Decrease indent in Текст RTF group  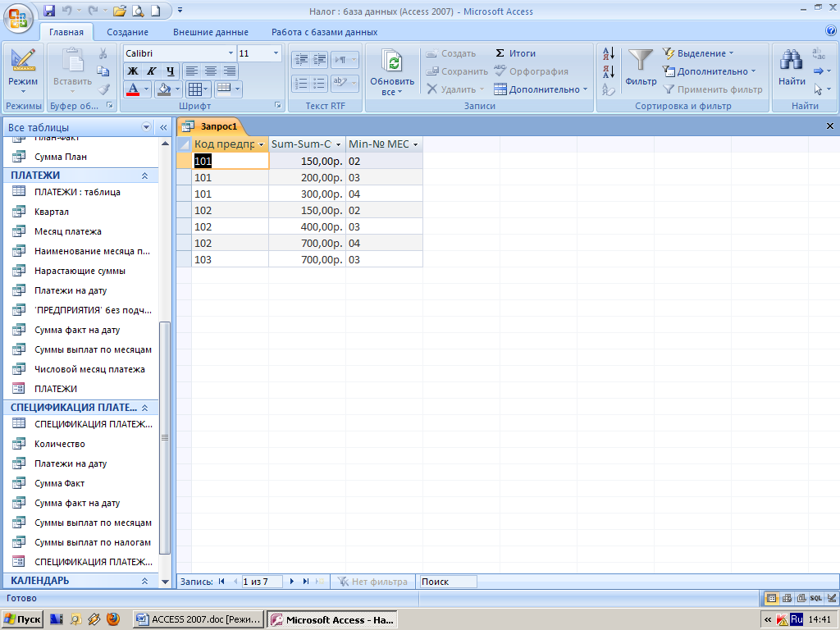coord(302,59)
